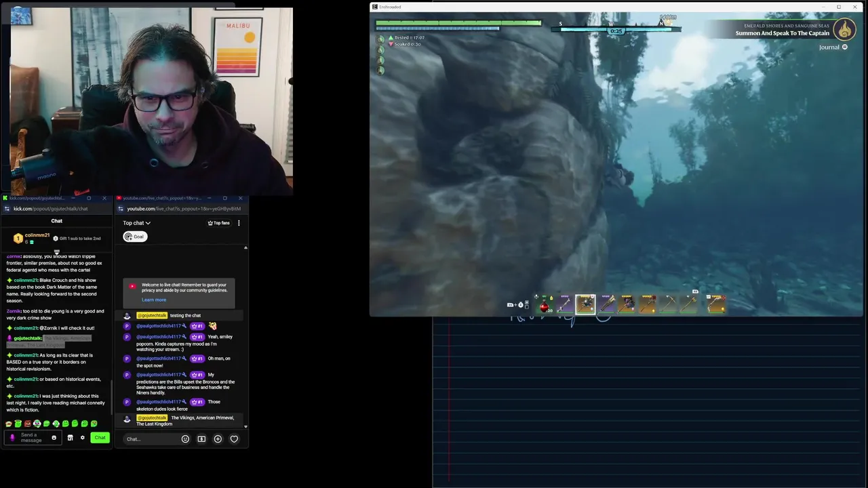Click the Soaked debuff status text

click(x=408, y=44)
